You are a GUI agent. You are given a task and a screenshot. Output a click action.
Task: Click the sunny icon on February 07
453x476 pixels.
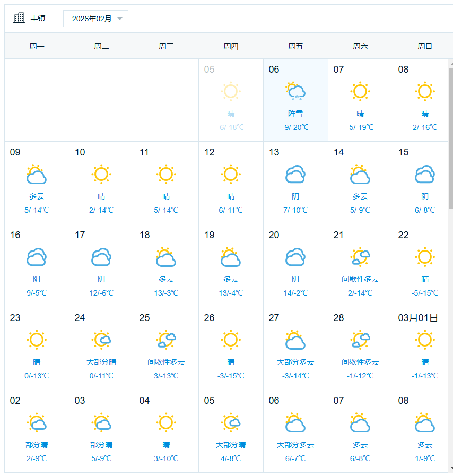point(360,91)
